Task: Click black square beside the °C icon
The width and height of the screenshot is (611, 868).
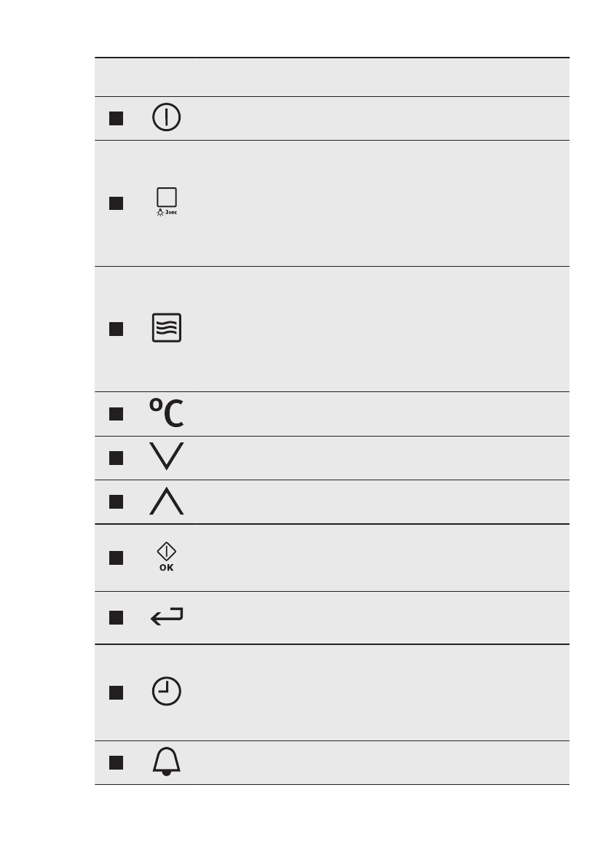Action: pyautogui.click(x=115, y=414)
